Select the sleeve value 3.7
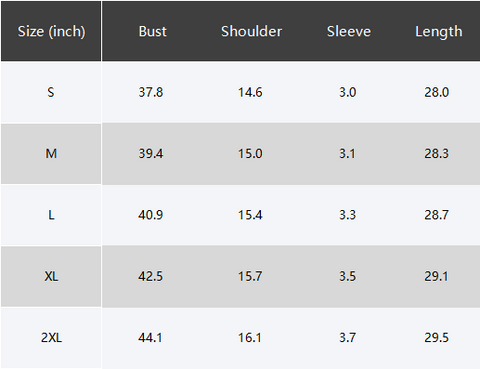Screen dimensions: 480x369 (x=347, y=338)
